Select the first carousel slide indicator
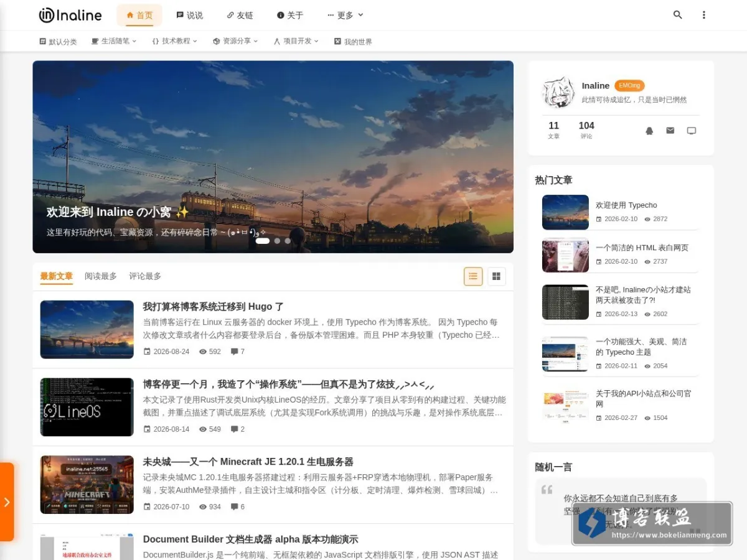The height and width of the screenshot is (560, 747). [263, 241]
